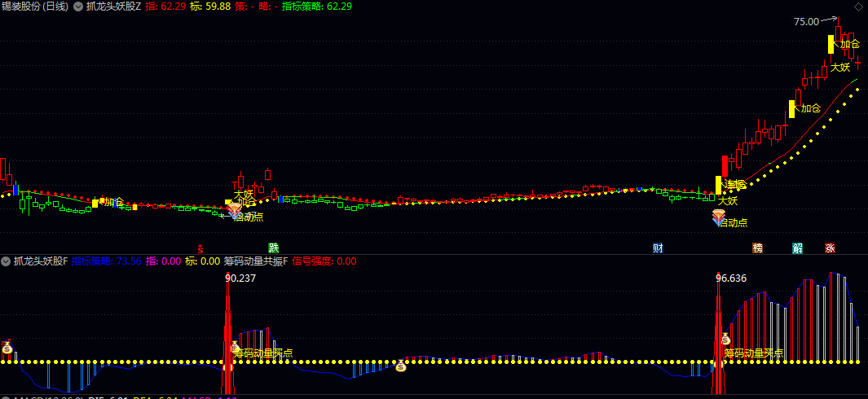This screenshot has width=868, height=399.
Task: Open the 抓龙头妖股Z indicator dropdown arrow
Action: coord(78,7)
